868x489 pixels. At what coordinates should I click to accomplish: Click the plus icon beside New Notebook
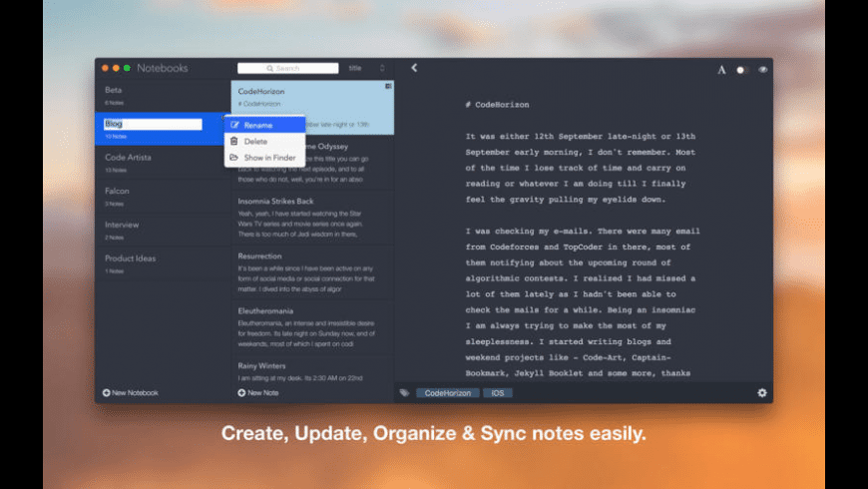pos(107,392)
